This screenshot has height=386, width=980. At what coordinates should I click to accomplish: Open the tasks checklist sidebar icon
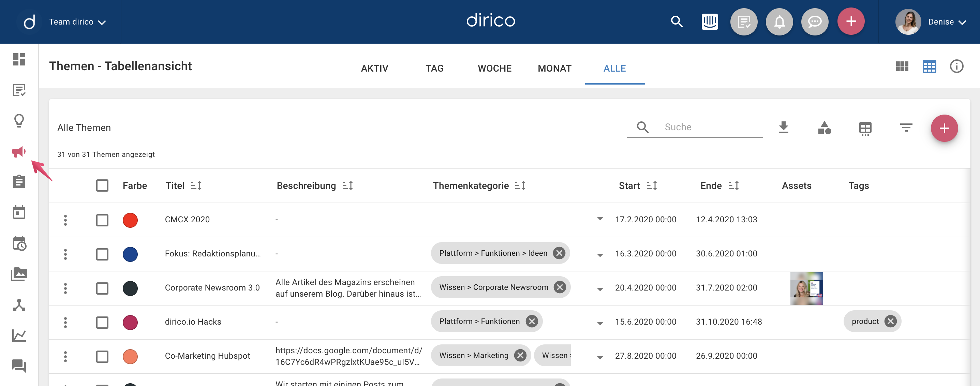[19, 90]
